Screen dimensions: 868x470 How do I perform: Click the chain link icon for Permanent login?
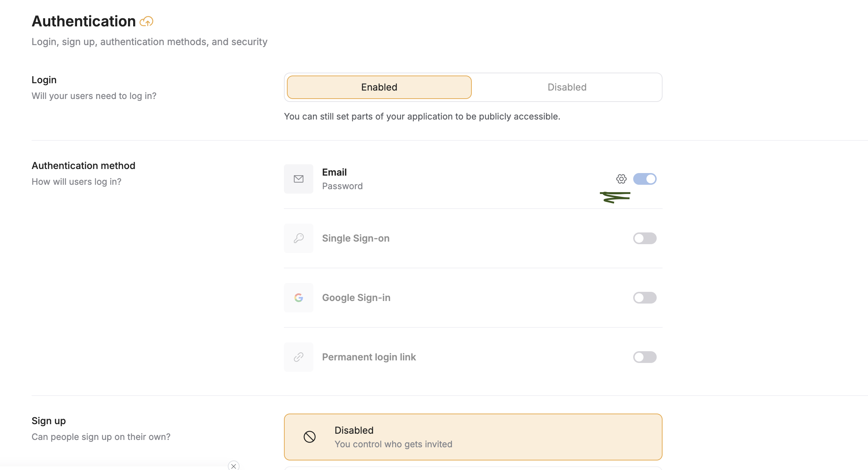(x=299, y=357)
